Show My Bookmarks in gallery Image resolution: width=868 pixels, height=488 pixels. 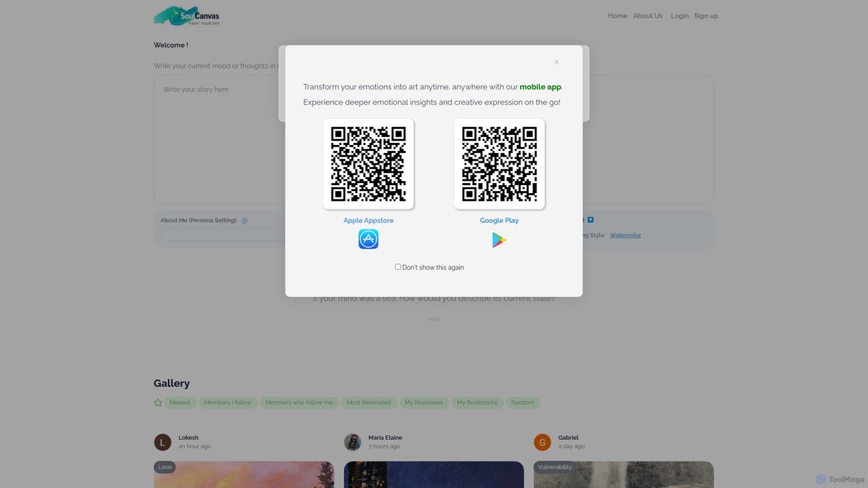pyautogui.click(x=477, y=403)
